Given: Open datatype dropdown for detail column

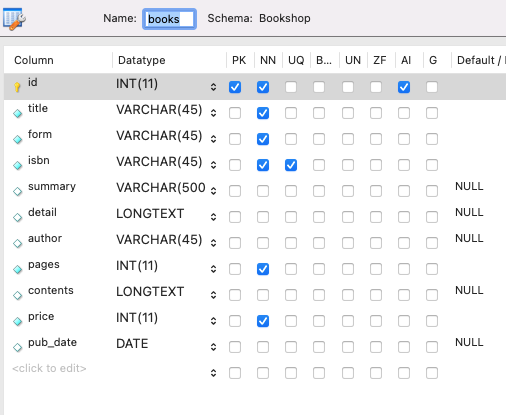Looking at the screenshot, I should click(214, 217).
